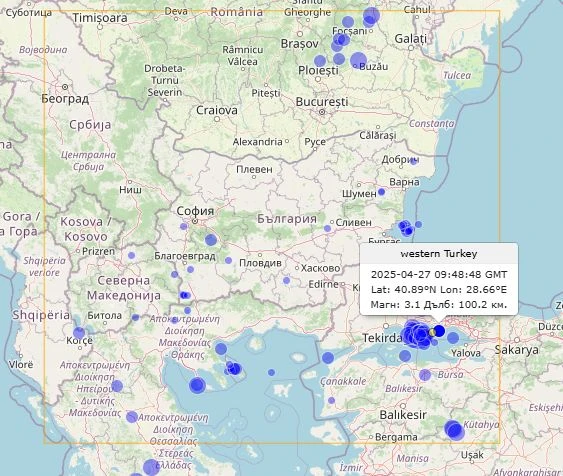Screen dimensions: 563x476
Task: Open the large earthquake circle at Buzău
Action: (358, 60)
